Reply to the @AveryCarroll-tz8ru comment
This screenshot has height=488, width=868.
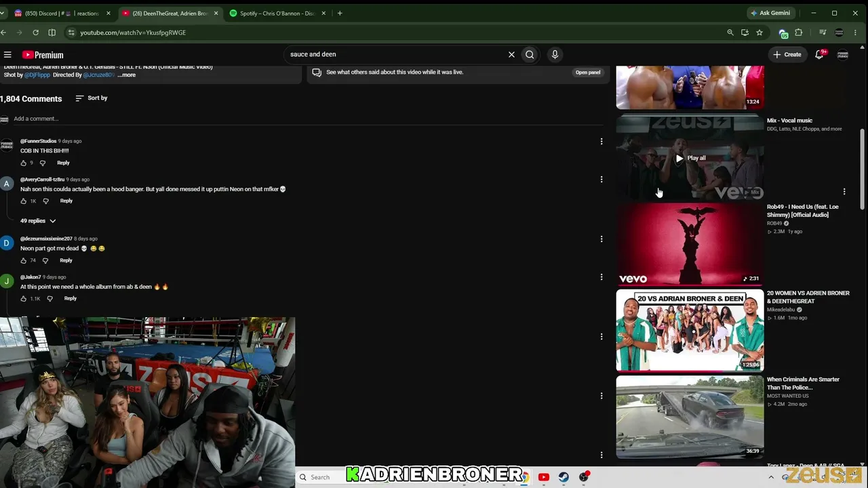pyautogui.click(x=66, y=201)
